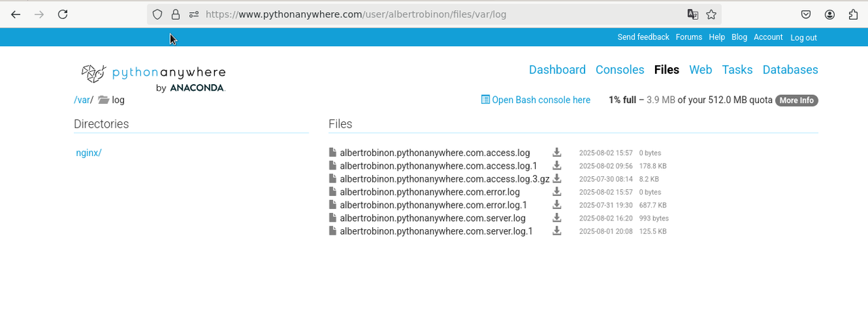This screenshot has width=868, height=335.
Task: Bookmark this page with star
Action: (711, 14)
